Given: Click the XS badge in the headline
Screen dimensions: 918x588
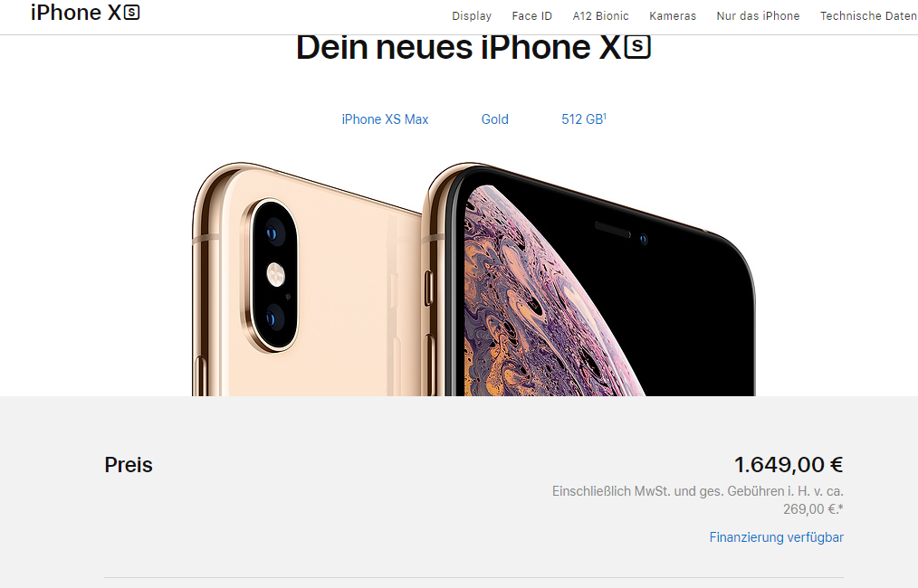Looking at the screenshot, I should (x=637, y=47).
